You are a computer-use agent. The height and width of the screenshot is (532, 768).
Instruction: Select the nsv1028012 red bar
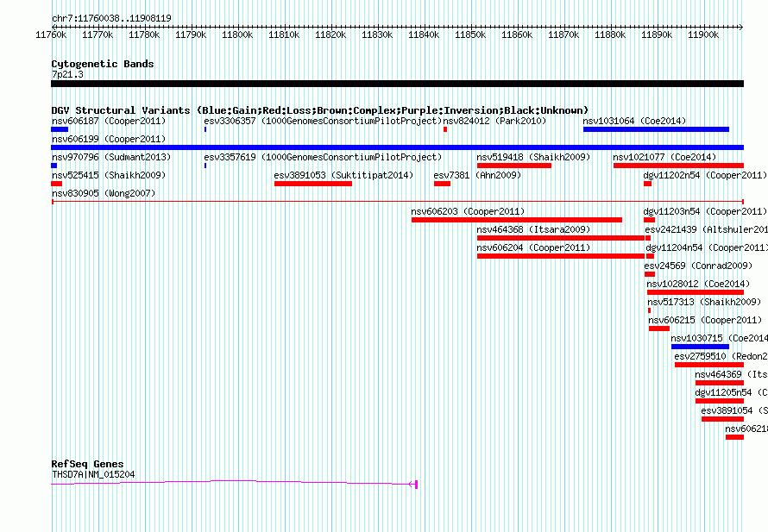[696, 292]
